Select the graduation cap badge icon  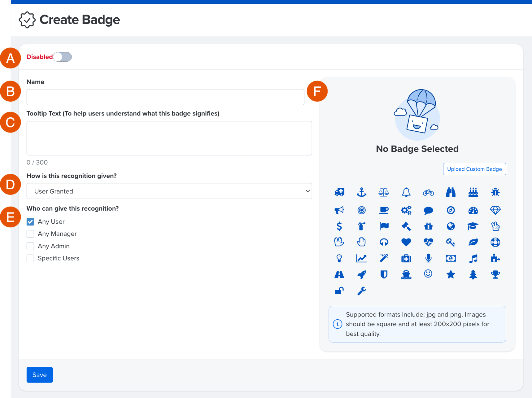point(473,226)
